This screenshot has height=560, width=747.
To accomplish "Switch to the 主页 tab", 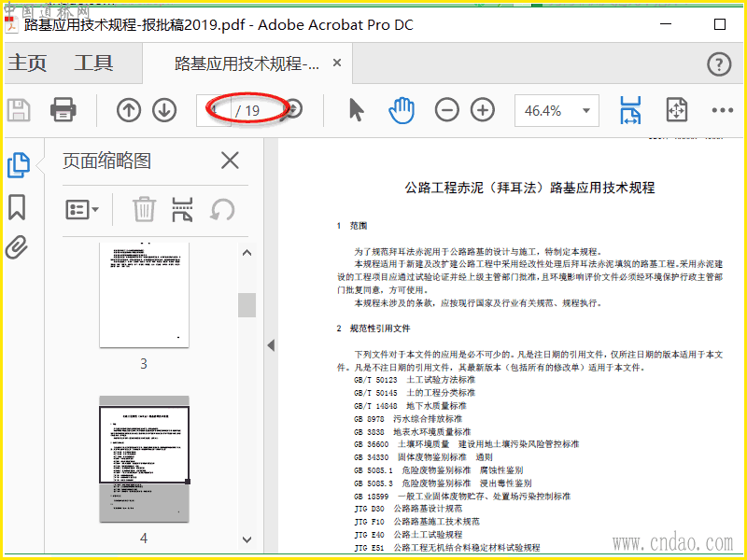I will pos(27,63).
